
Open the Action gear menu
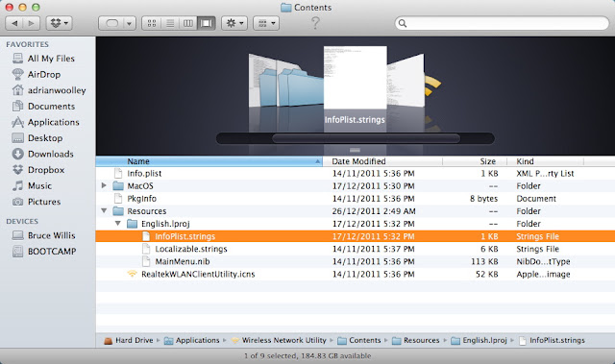234,23
